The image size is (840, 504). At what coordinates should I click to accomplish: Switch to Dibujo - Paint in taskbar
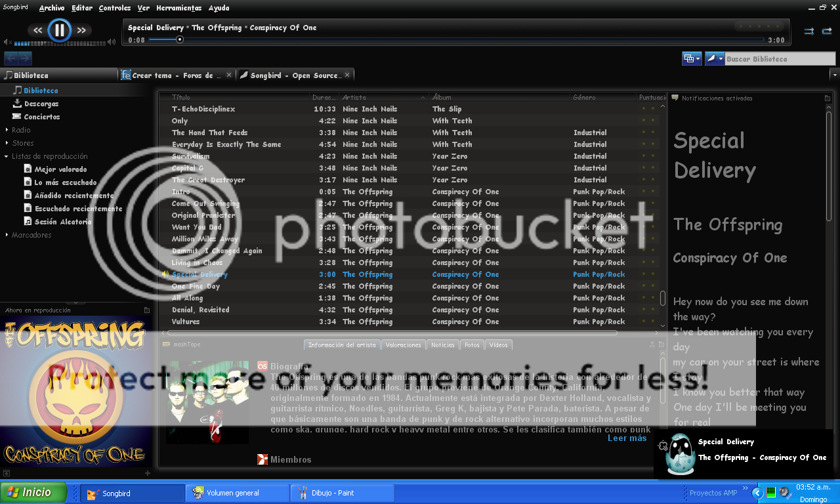click(343, 493)
